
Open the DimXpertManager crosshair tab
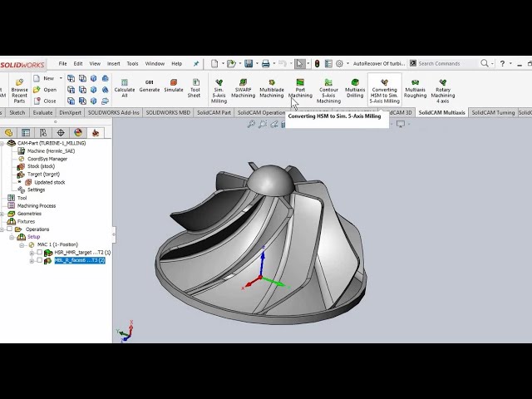(x=61, y=133)
